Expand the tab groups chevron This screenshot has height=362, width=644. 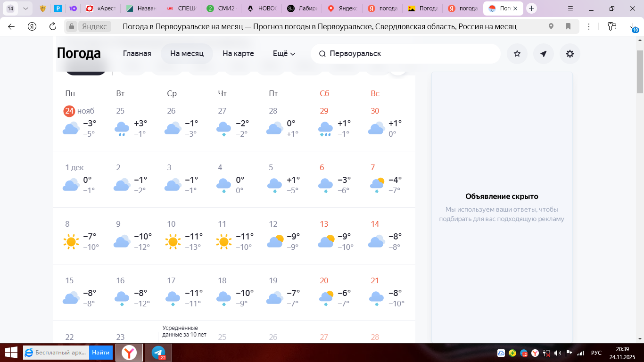click(25, 8)
